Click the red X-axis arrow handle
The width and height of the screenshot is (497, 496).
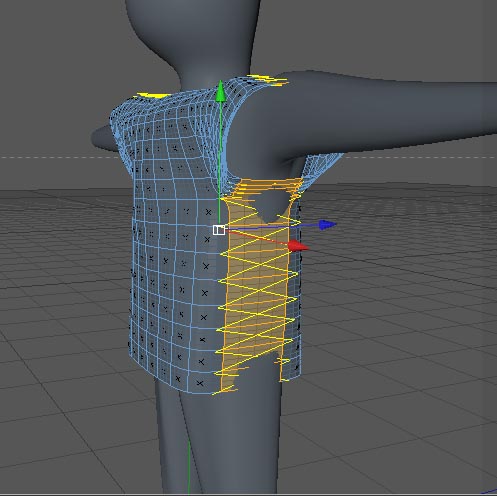tap(298, 246)
